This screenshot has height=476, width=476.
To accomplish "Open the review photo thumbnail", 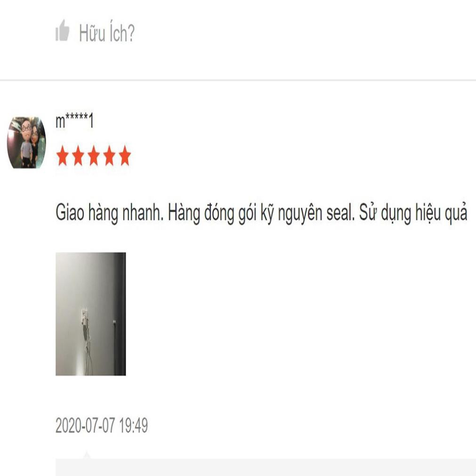I will pyautogui.click(x=90, y=314).
